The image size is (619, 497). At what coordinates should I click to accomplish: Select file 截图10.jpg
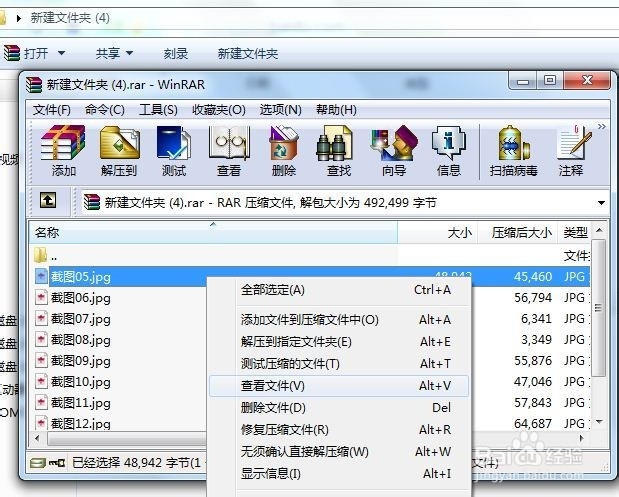point(81,381)
